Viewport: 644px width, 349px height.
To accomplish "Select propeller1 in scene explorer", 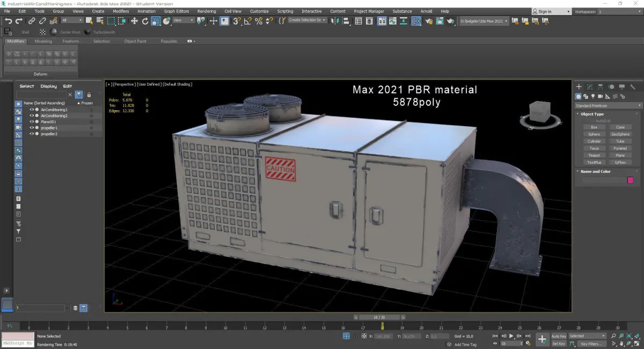I will 49,128.
